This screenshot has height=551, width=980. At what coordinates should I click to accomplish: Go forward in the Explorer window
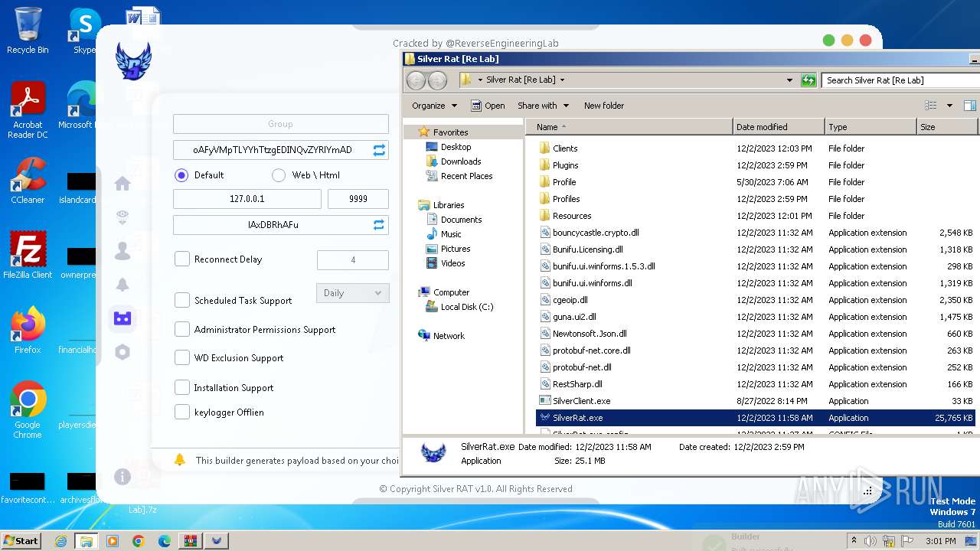click(437, 80)
